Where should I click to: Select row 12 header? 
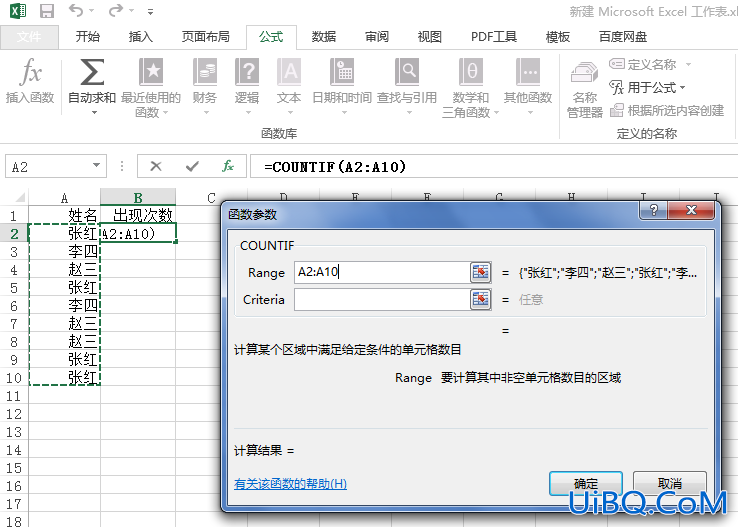coord(14,414)
